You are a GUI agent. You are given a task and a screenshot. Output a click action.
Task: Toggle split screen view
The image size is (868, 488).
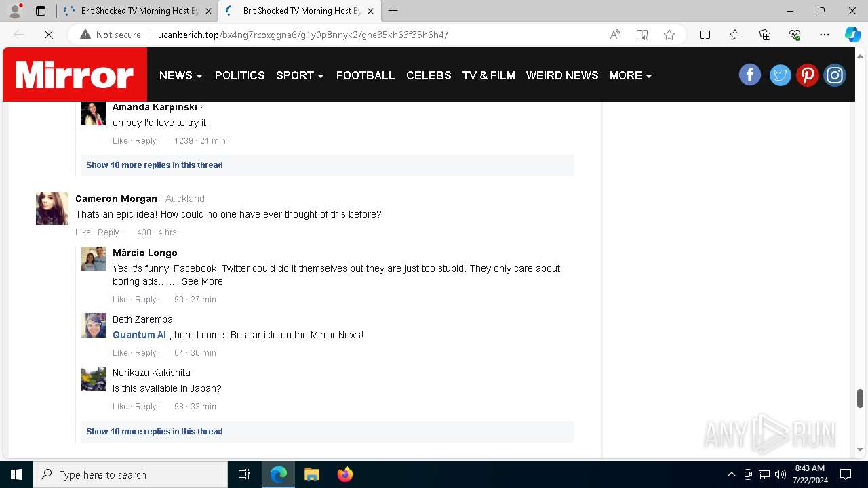[x=705, y=35]
